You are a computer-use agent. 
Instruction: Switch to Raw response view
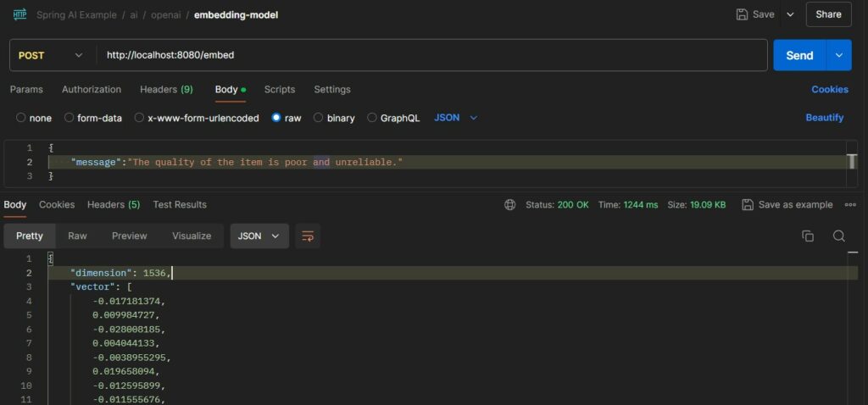tap(77, 236)
